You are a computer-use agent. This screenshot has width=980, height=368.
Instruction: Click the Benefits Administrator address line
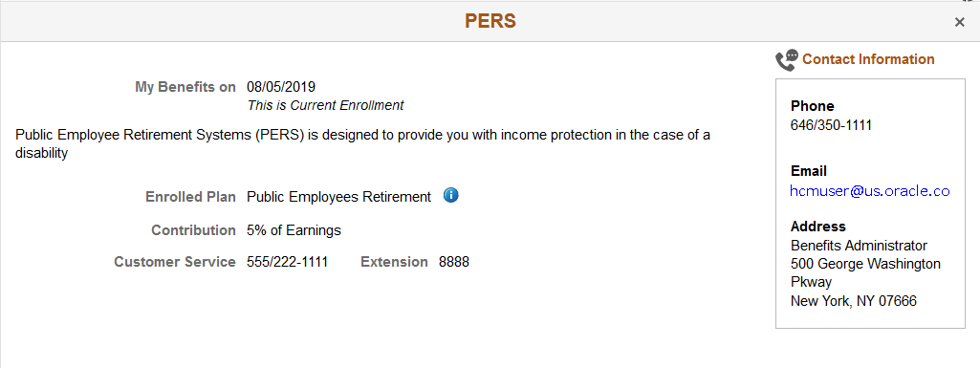click(859, 246)
